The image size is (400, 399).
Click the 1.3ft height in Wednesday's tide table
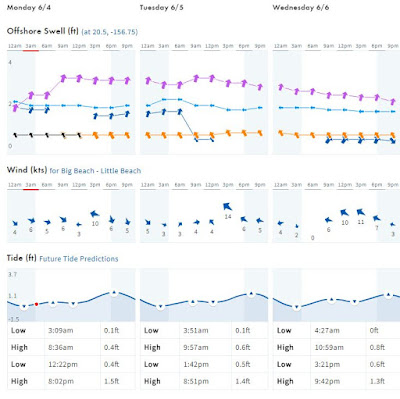coord(377,381)
